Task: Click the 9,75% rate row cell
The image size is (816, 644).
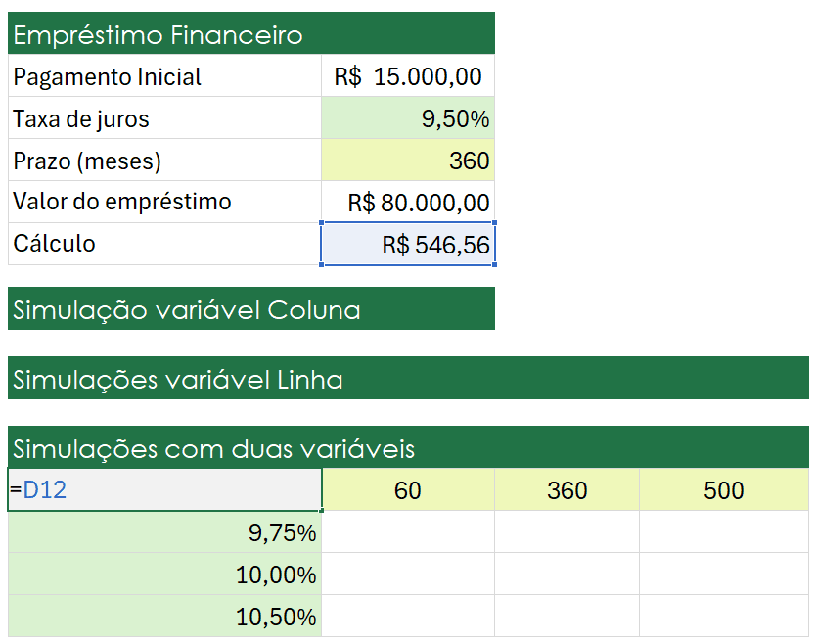Action: (164, 533)
